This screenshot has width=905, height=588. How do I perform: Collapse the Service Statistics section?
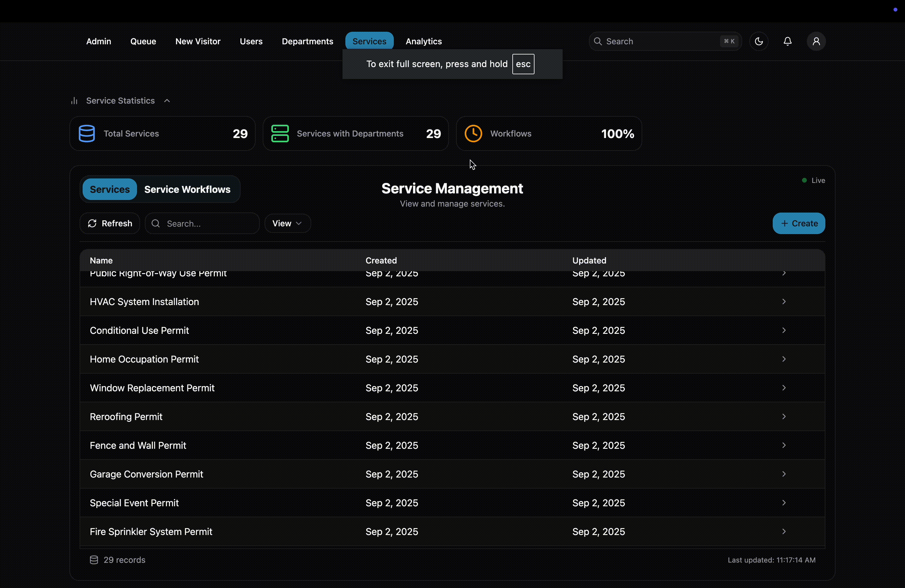pyautogui.click(x=167, y=100)
